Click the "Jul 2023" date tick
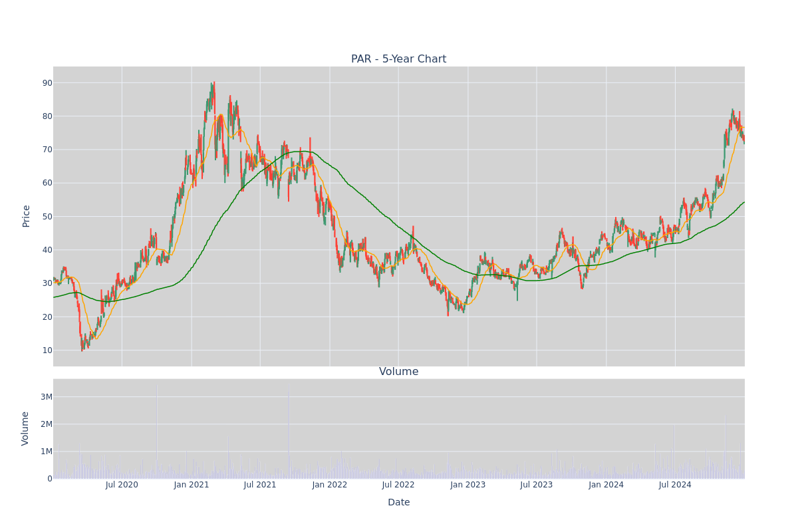Viewport: 798px width, 532px height. [x=537, y=485]
